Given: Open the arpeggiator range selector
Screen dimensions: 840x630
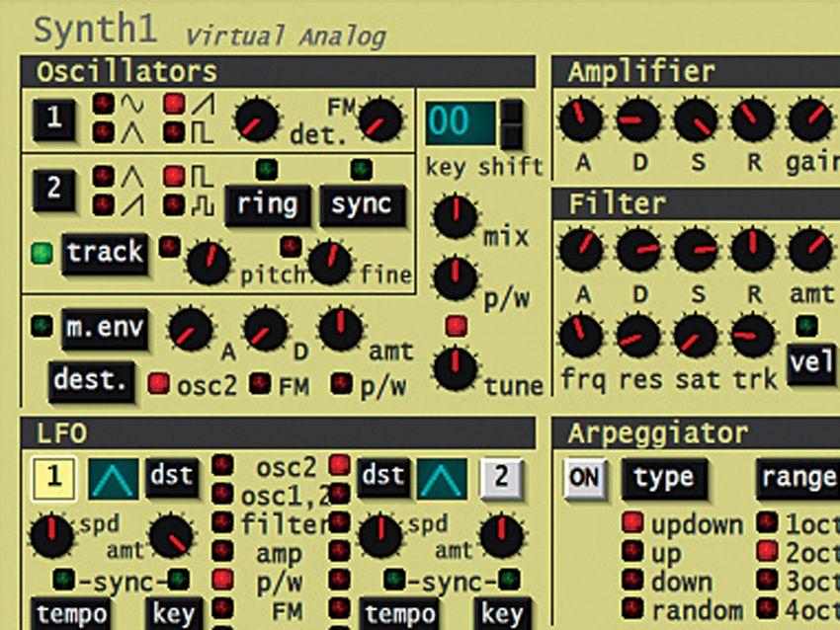Looking at the screenshot, I should point(799,477).
